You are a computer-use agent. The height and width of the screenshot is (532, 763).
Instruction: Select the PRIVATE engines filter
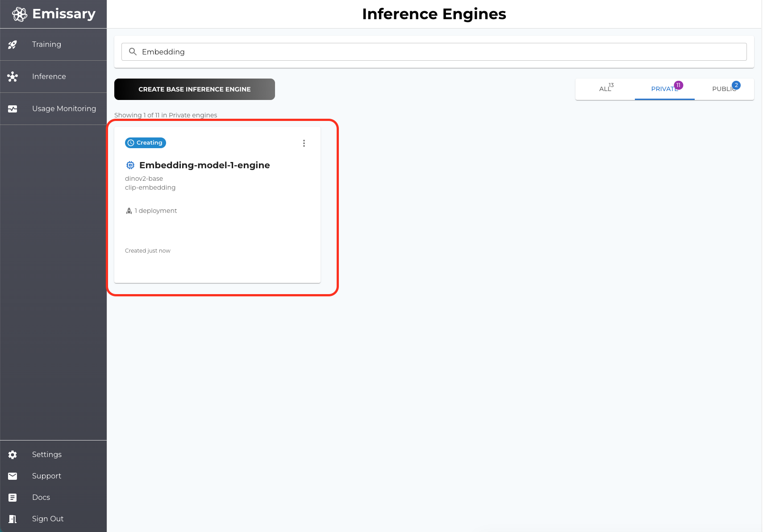tap(664, 89)
